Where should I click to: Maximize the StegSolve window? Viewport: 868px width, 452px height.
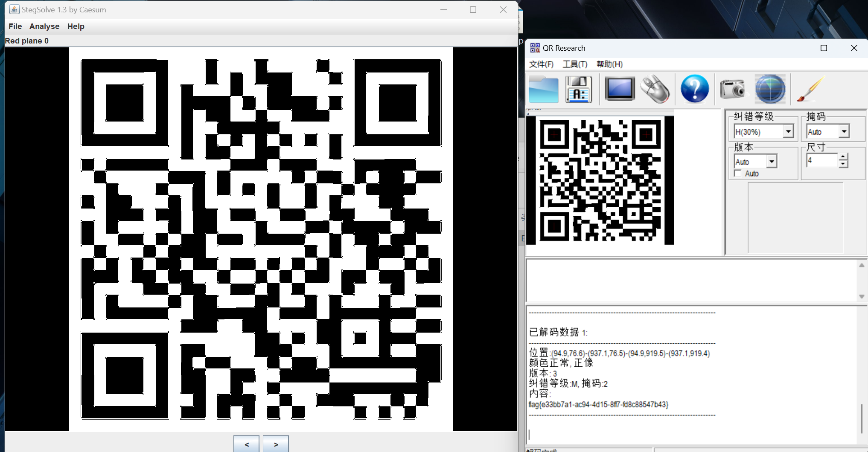tap(473, 9)
